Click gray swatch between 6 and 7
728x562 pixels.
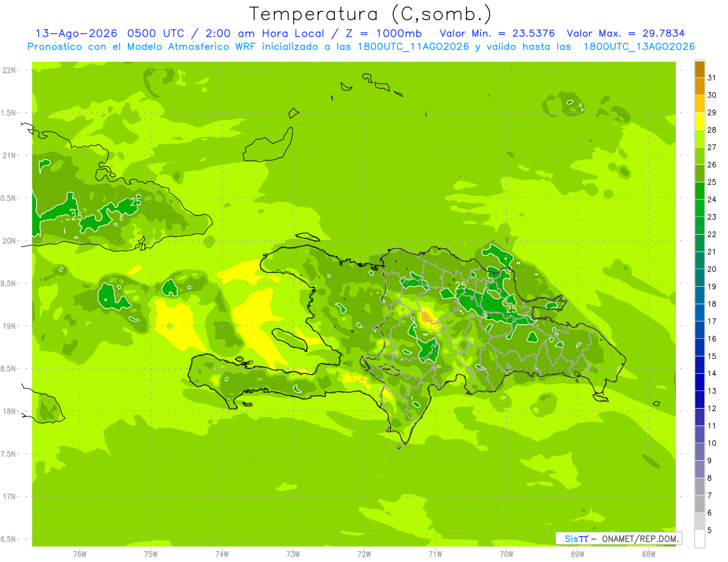tap(699, 504)
